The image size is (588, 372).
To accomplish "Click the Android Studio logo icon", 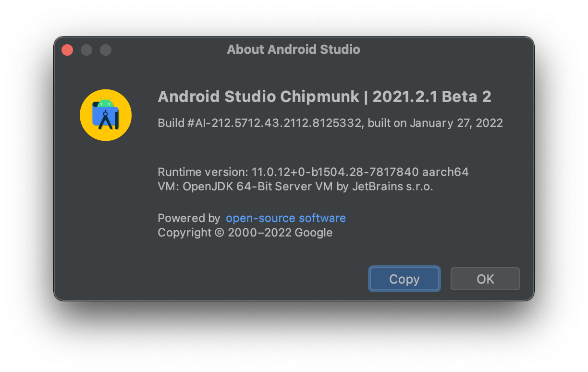I will [106, 115].
